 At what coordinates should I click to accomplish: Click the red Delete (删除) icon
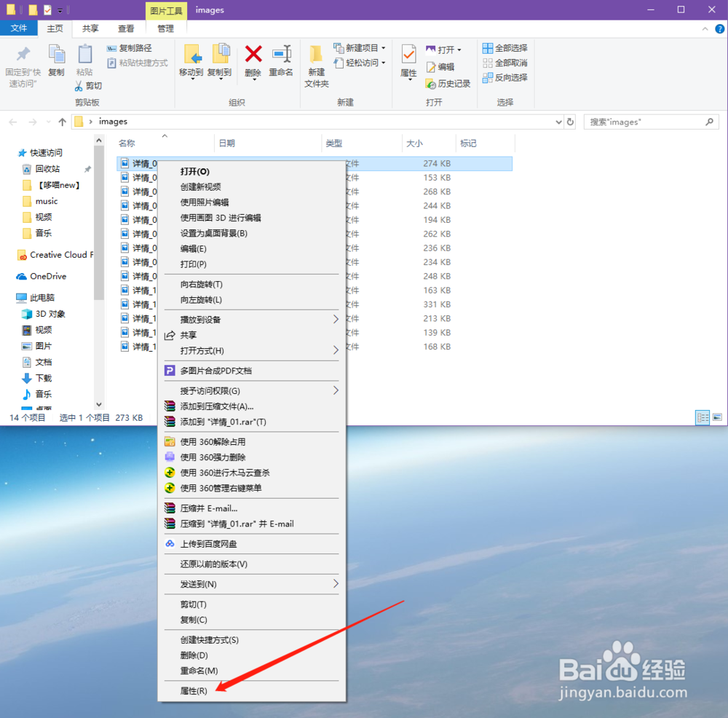click(x=253, y=55)
